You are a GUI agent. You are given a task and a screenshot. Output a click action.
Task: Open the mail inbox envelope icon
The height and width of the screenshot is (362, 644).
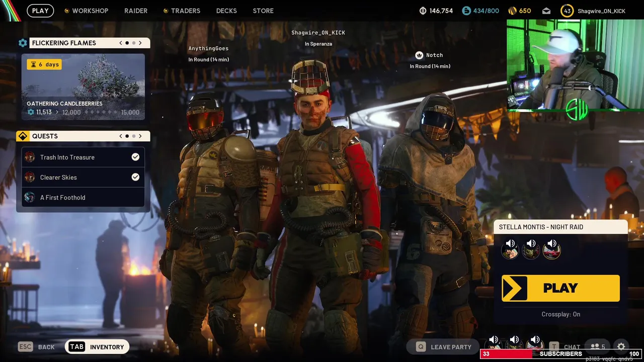click(x=546, y=11)
